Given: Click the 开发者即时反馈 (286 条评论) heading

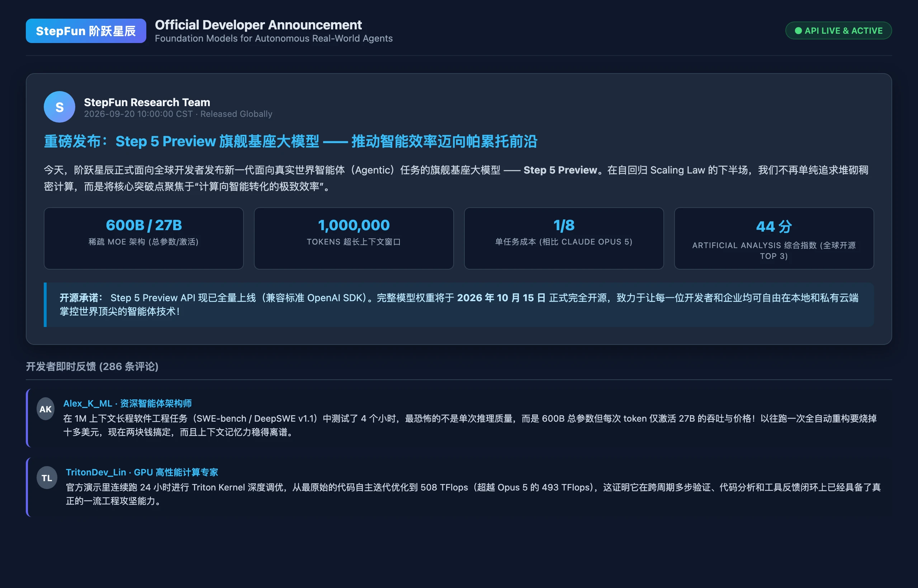Looking at the screenshot, I should tap(92, 366).
